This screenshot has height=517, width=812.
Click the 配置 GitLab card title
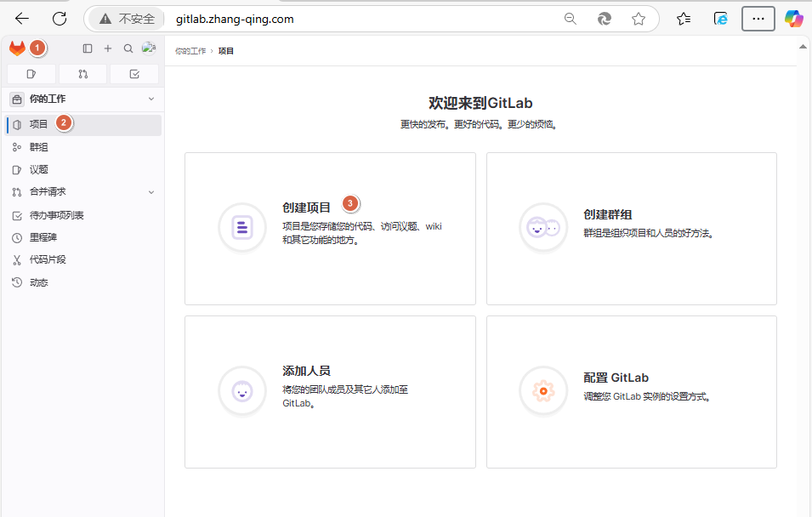616,378
